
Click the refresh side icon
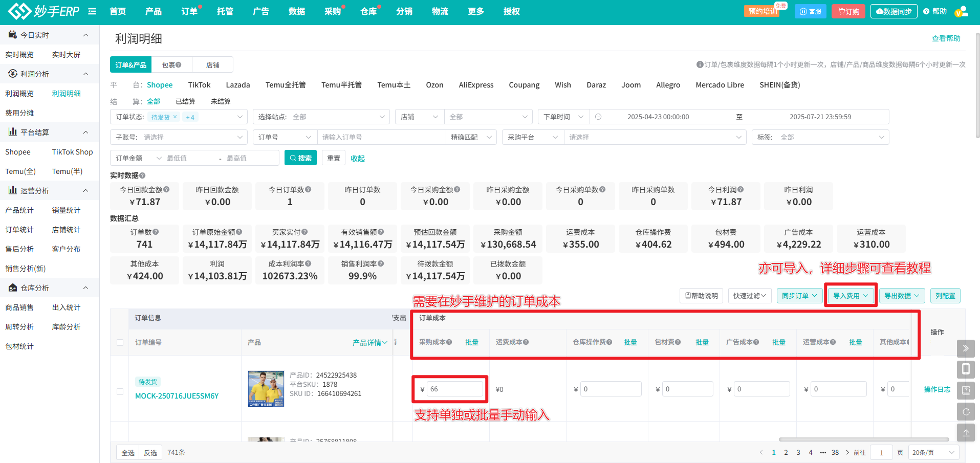pos(966,411)
